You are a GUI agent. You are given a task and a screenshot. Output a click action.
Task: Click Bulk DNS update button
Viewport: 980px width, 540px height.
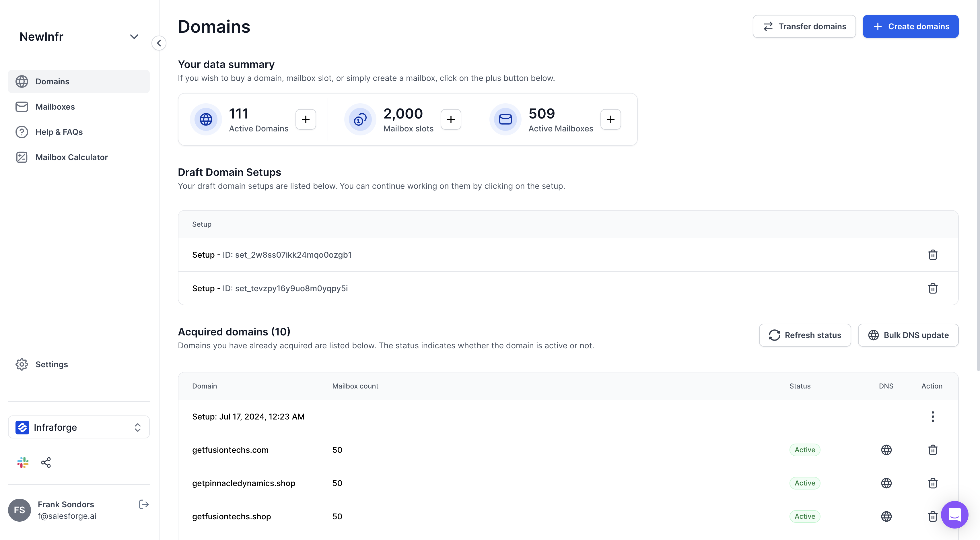[908, 335]
